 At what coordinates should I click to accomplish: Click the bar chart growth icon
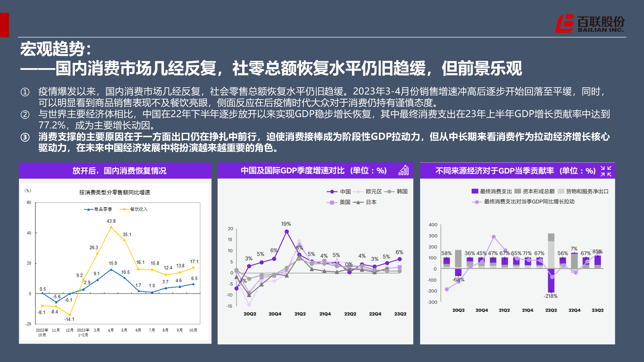404,170
